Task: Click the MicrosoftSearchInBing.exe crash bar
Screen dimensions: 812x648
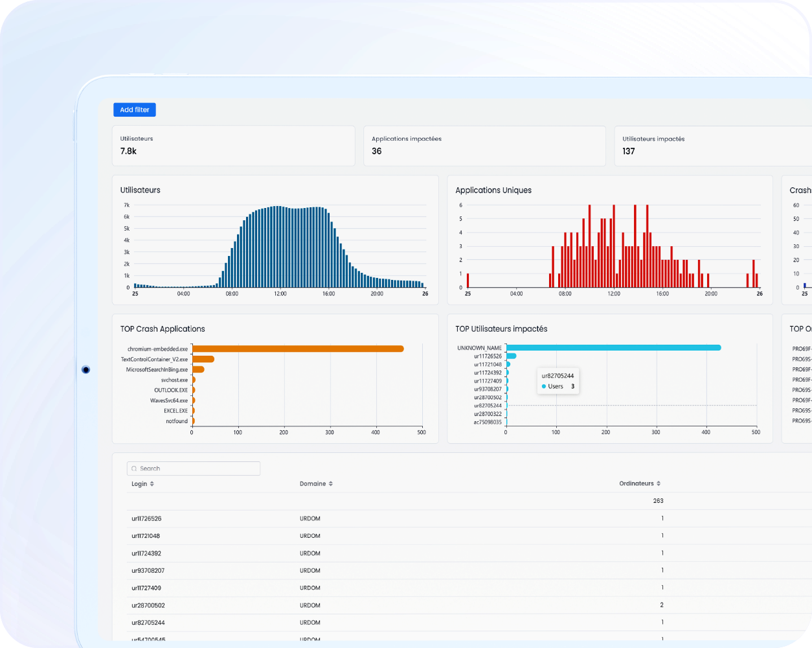Action: tap(198, 369)
